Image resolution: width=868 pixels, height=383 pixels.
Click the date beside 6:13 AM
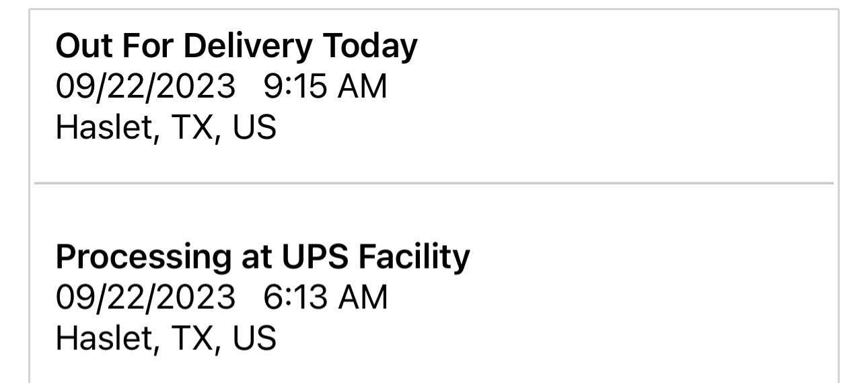[x=145, y=297]
